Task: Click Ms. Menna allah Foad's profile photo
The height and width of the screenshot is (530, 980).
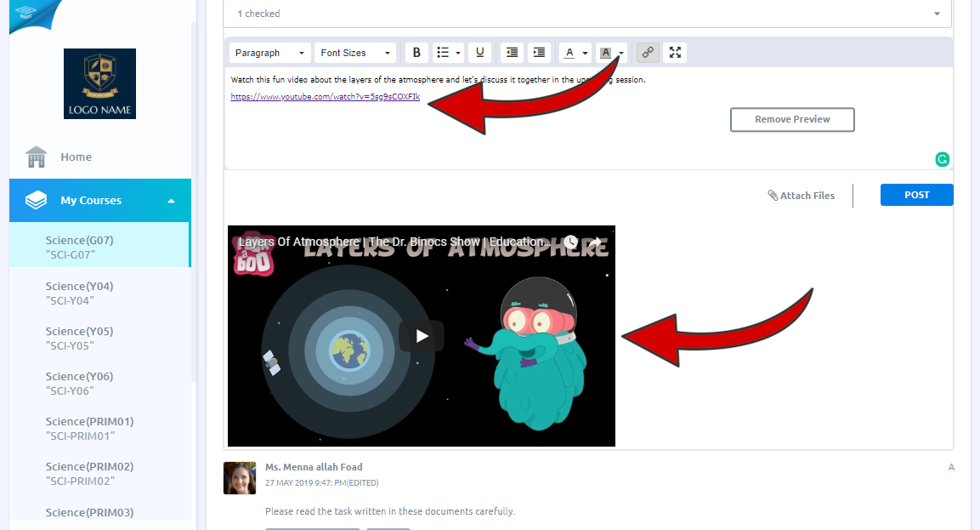Action: (x=240, y=478)
